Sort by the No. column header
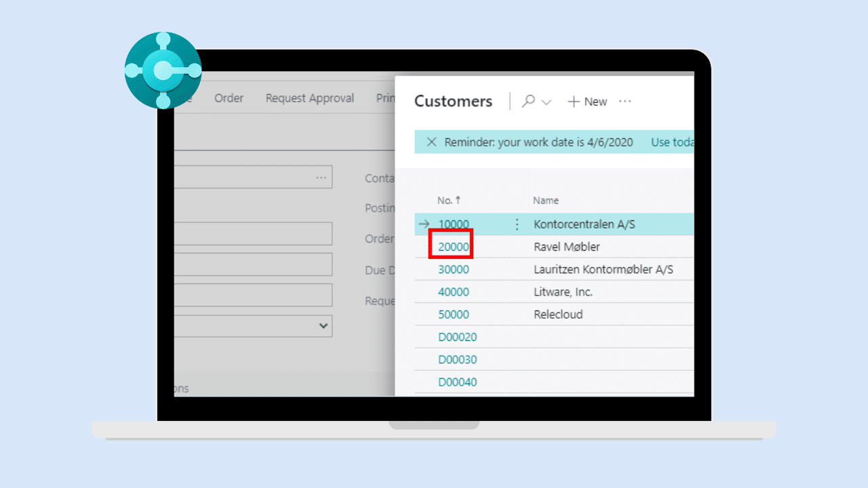This screenshot has height=488, width=868. click(x=449, y=200)
